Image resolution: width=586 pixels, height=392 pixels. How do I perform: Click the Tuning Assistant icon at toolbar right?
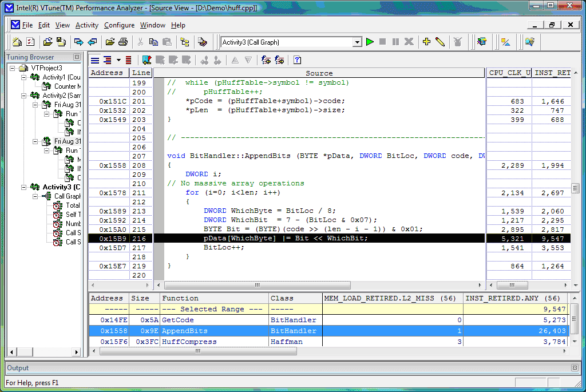click(530, 42)
